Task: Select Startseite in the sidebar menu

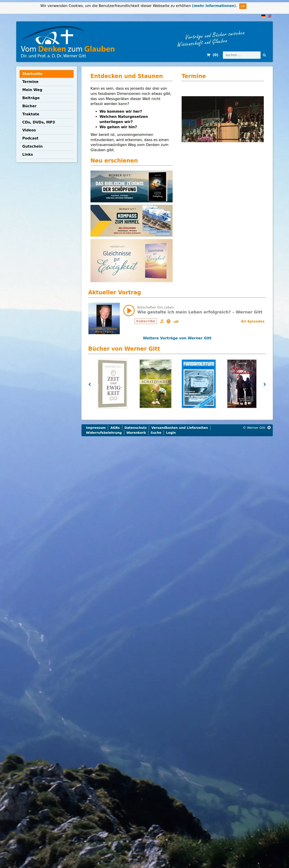Action: click(46, 74)
